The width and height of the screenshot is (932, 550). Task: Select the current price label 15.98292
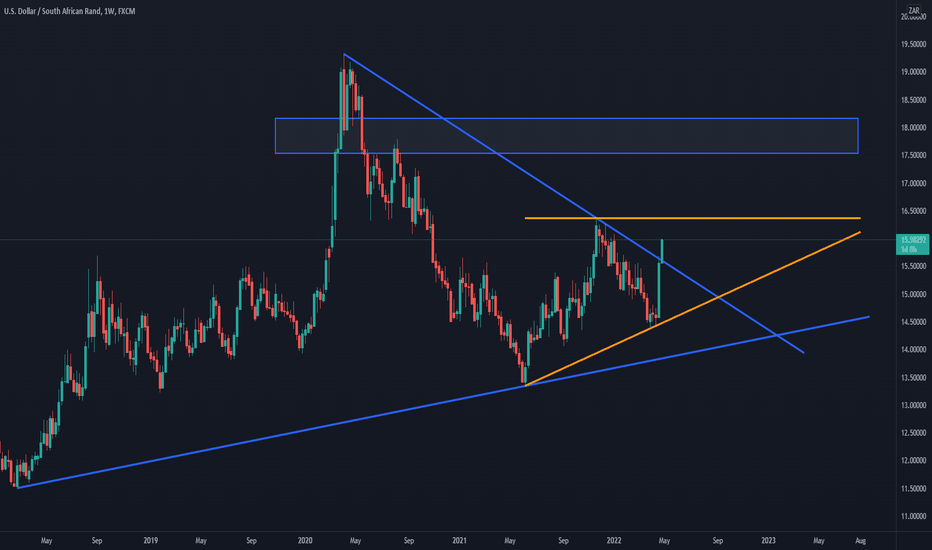pyautogui.click(x=913, y=240)
